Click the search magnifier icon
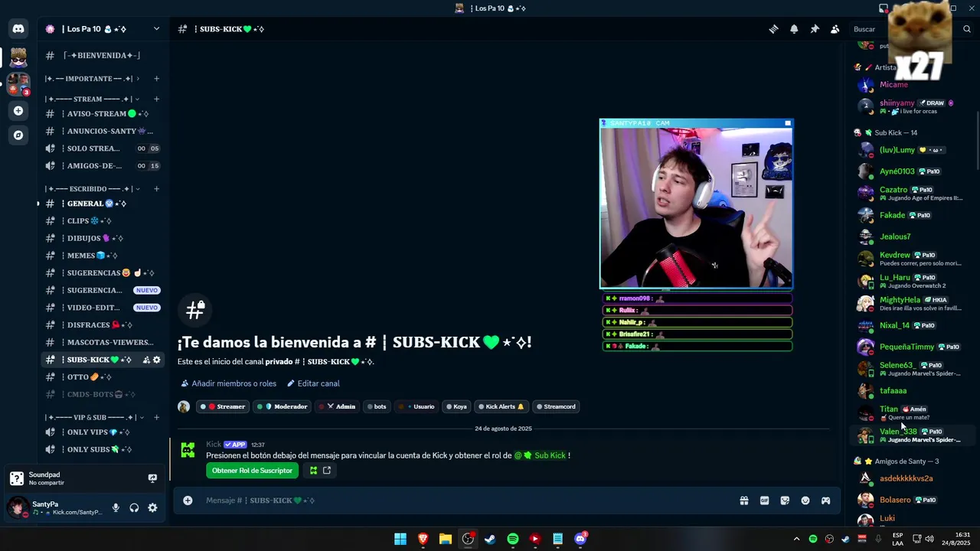This screenshot has width=980, height=551. 967,29
